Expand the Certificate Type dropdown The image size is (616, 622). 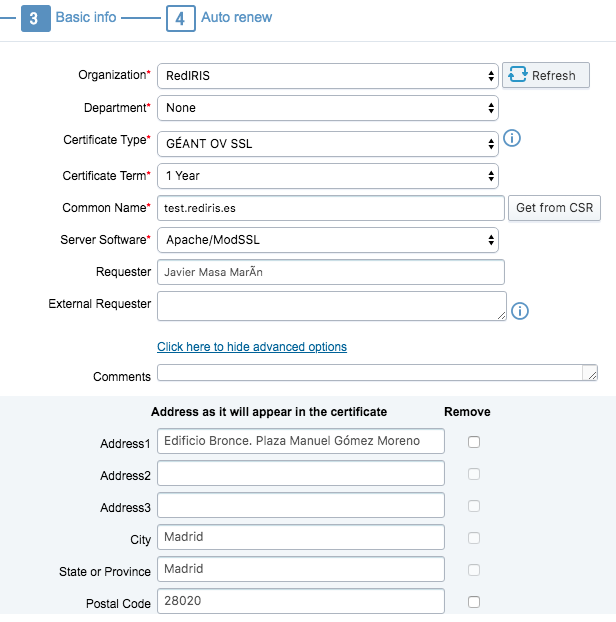click(327, 144)
